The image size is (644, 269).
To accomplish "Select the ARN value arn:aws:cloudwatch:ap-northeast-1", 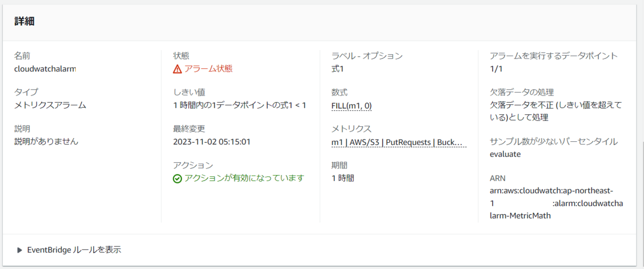I will tap(557, 203).
